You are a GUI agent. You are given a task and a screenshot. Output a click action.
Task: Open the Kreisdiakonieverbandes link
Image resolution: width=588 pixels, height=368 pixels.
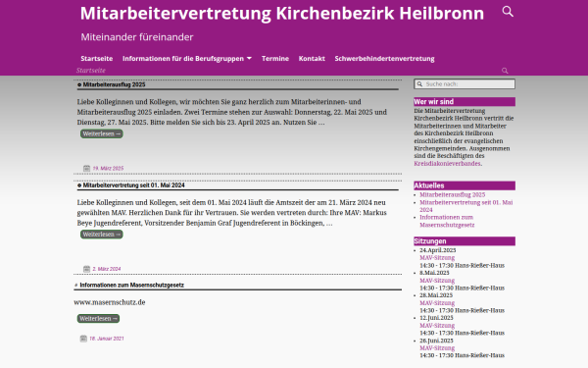[x=447, y=164]
